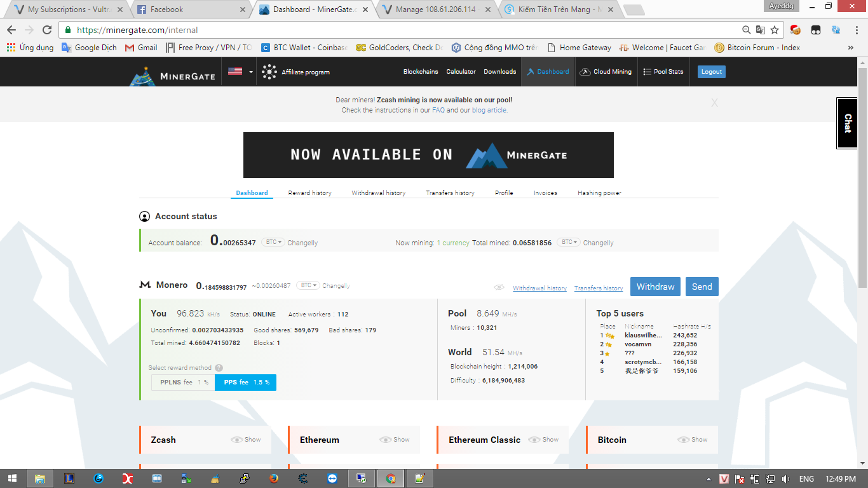Click the account status user icon
The height and width of the screenshot is (488, 868).
coord(144,217)
